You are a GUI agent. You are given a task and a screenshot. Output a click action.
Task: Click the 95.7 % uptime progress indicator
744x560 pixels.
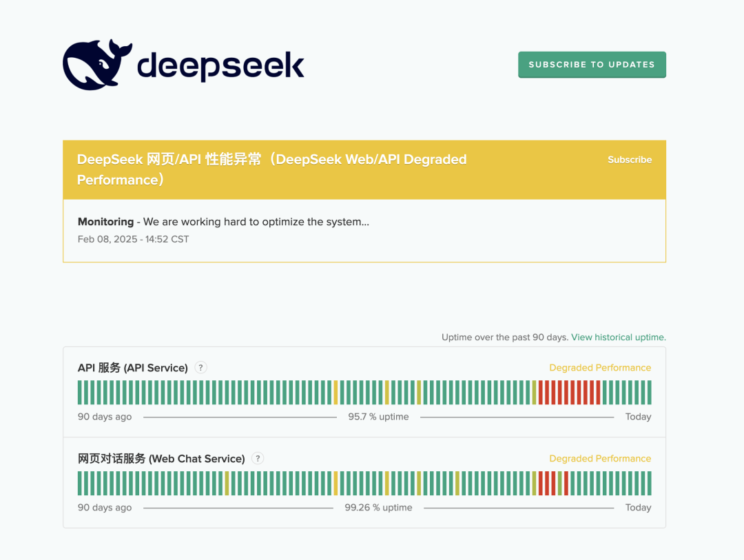coord(378,417)
